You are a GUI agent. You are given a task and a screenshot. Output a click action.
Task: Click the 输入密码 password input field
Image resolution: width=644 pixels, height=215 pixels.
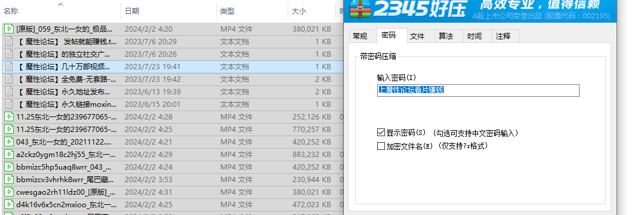click(478, 90)
